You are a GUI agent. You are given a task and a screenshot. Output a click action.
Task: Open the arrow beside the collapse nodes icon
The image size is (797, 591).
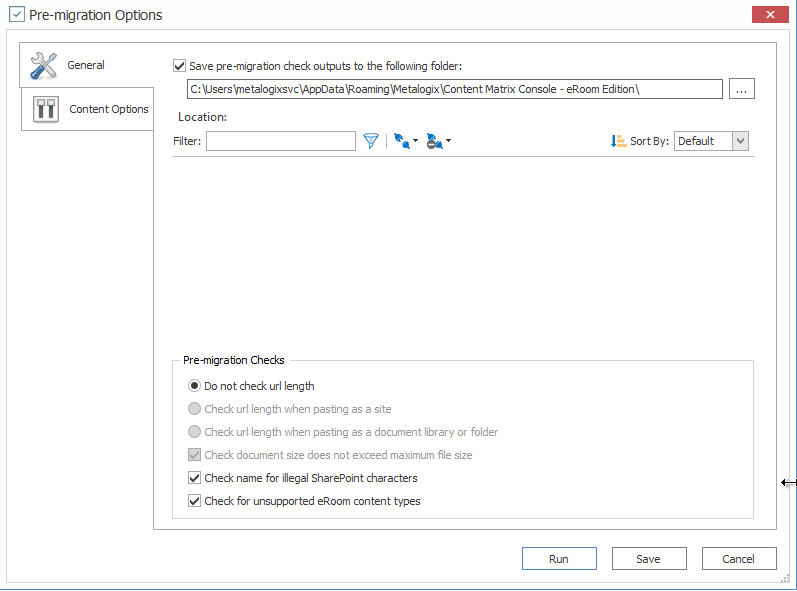[449, 141]
